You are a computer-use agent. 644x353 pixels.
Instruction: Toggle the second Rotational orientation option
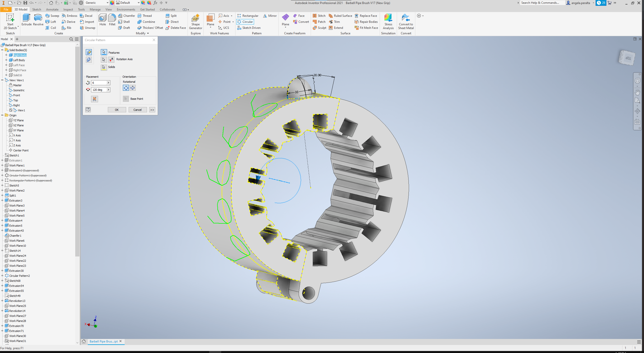pyautogui.click(x=132, y=88)
